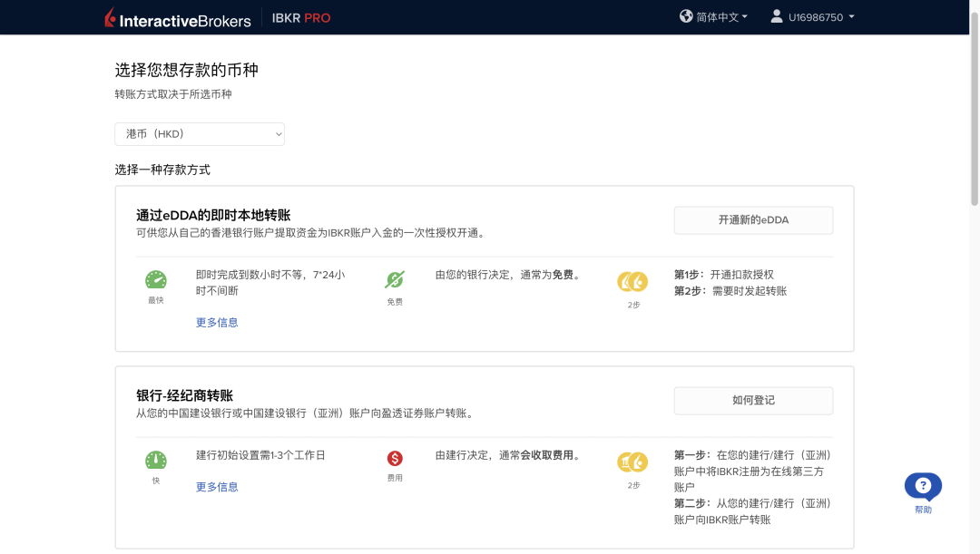Open the 港币 (HKD) currency dropdown

pyautogui.click(x=200, y=134)
